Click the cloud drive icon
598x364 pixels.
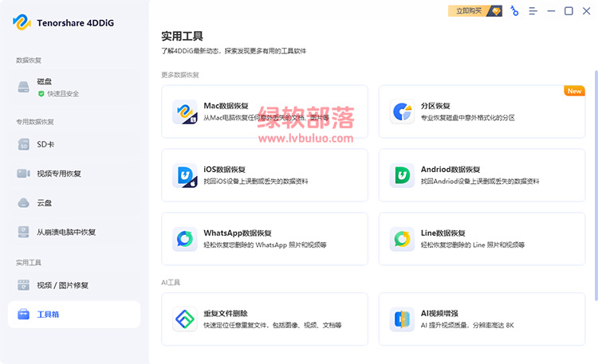[x=24, y=203]
